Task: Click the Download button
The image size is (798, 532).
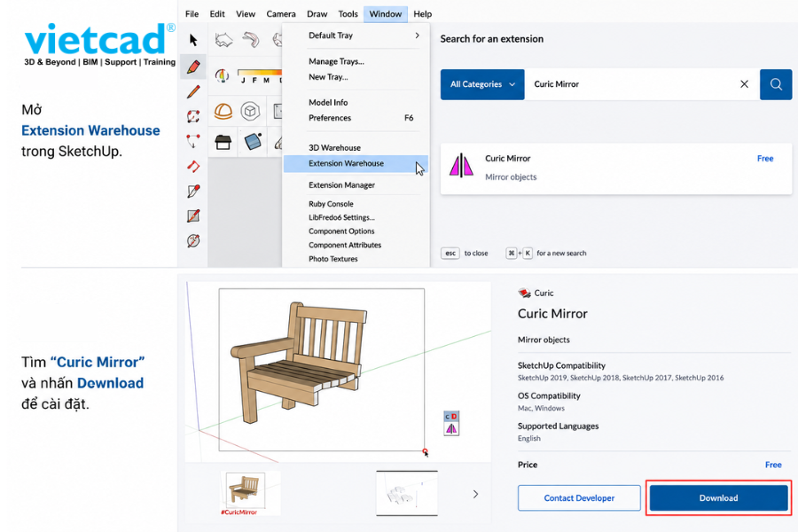Action: [x=718, y=498]
